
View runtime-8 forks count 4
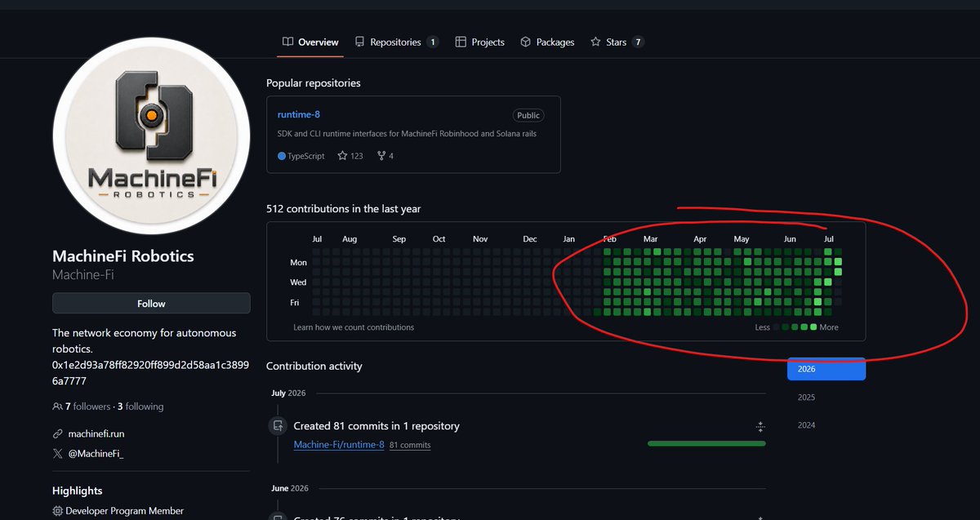(385, 156)
